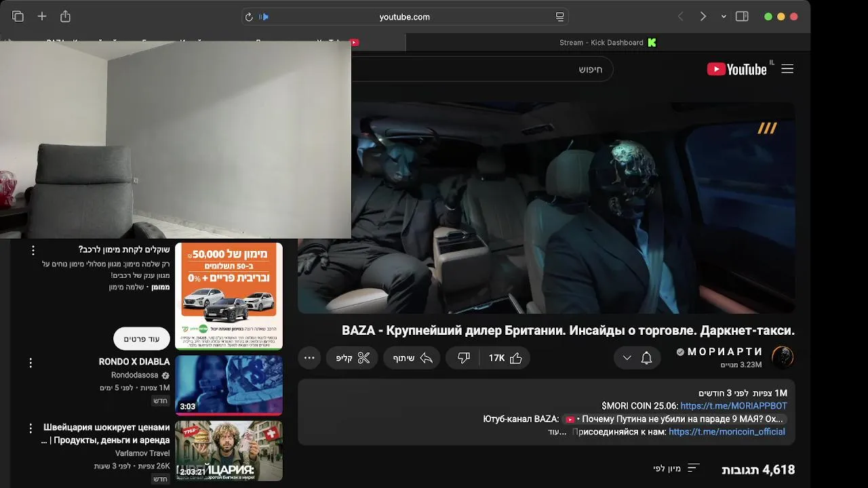Open the t.me/MORIAPPBOT link

[734, 406]
